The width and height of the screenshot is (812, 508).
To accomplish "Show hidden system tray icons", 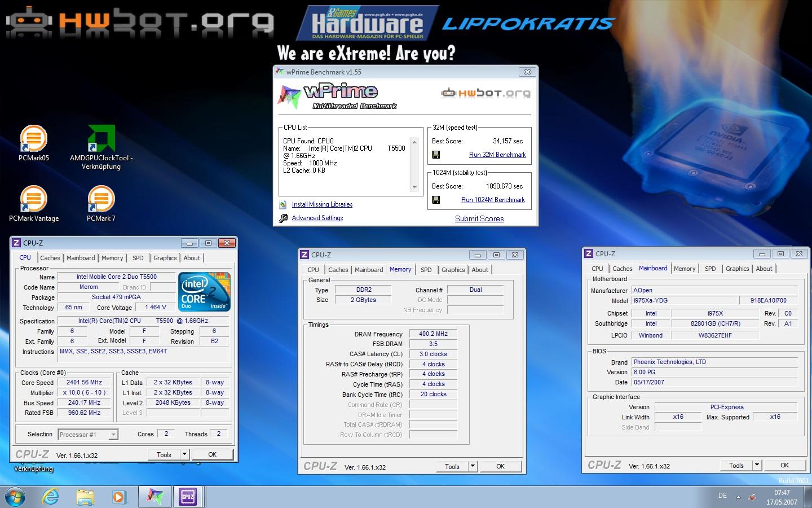I will tap(738, 497).
